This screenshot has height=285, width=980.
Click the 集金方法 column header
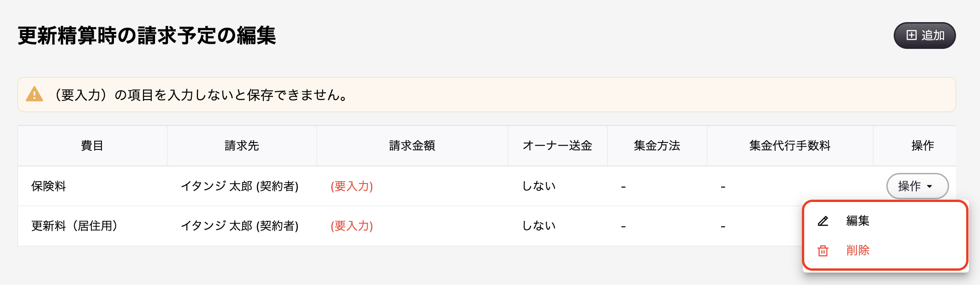pyautogui.click(x=657, y=146)
